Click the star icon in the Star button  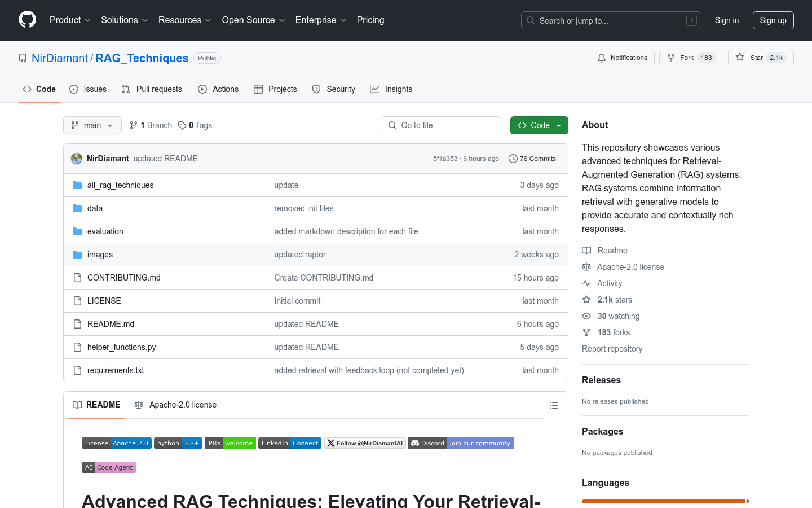[740, 58]
